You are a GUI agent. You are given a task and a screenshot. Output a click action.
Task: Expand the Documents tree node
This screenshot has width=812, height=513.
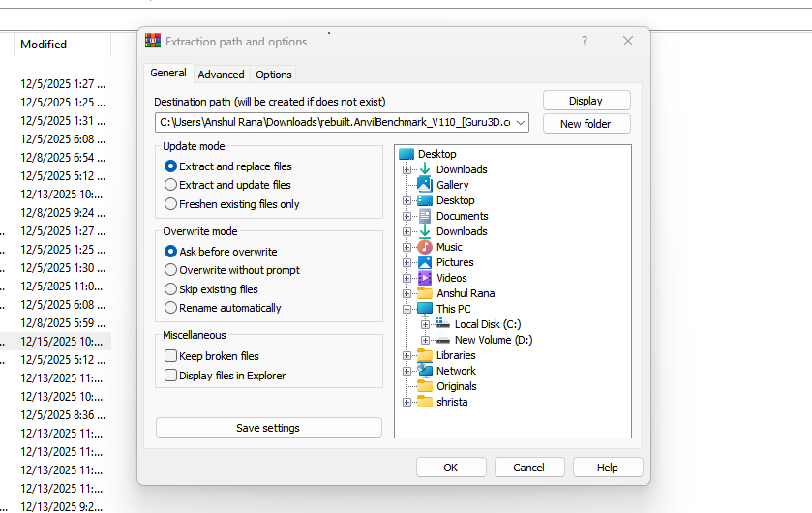point(407,216)
